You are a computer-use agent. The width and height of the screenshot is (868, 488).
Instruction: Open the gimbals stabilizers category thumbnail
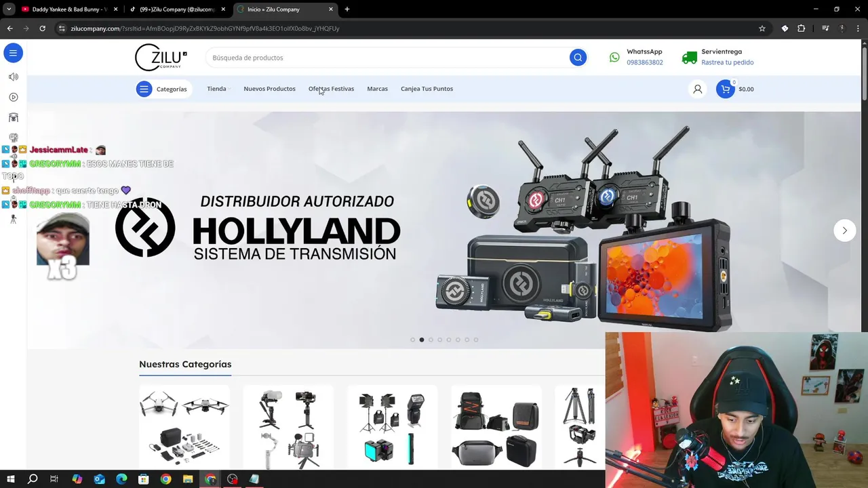[288, 427]
